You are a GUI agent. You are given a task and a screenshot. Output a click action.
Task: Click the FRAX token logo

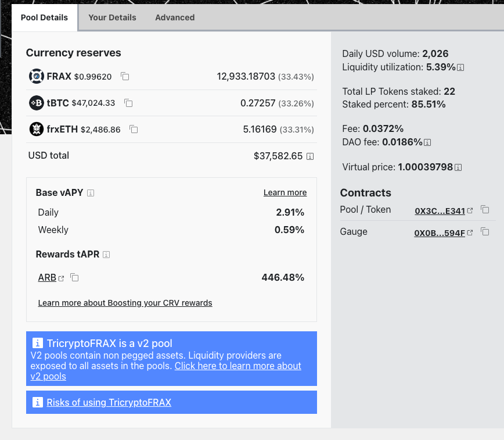tap(37, 76)
